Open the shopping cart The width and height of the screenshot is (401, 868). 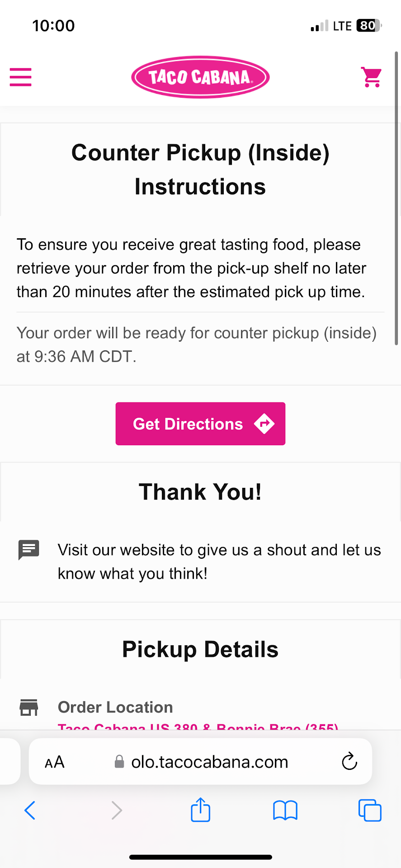[371, 77]
